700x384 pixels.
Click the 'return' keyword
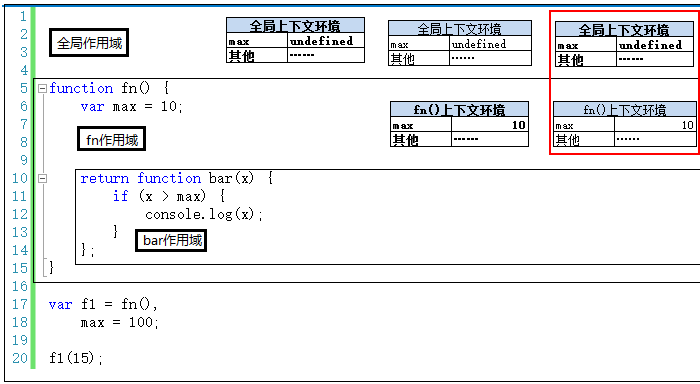(104, 179)
